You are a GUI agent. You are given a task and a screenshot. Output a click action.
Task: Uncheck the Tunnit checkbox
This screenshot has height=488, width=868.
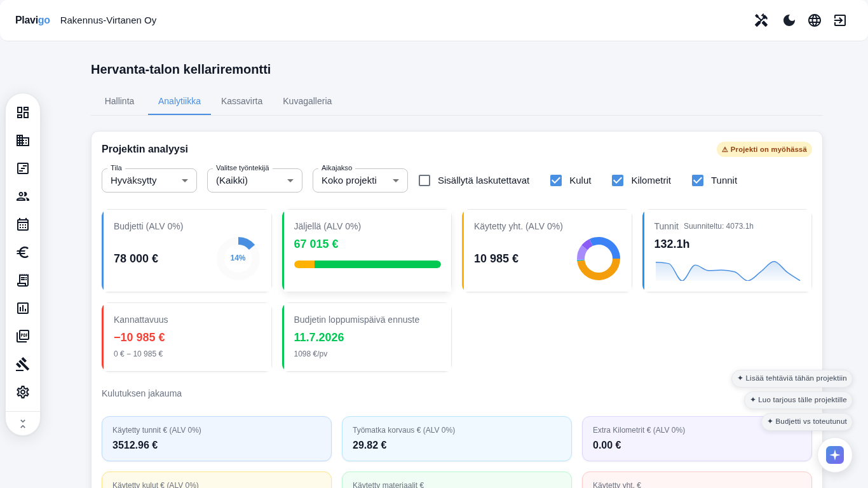point(698,180)
